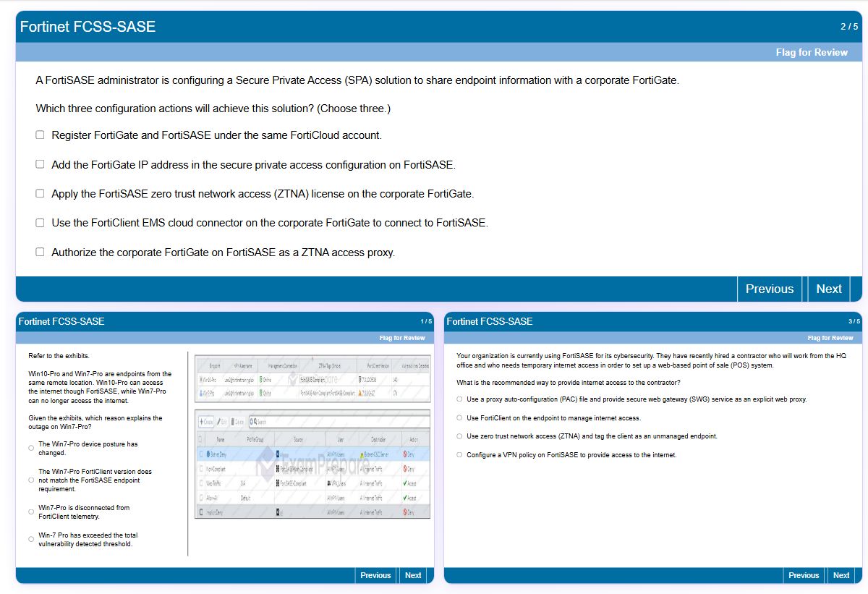Click the 'Refer to the exhibits.' text
The image size is (868, 594).
pos(59,356)
